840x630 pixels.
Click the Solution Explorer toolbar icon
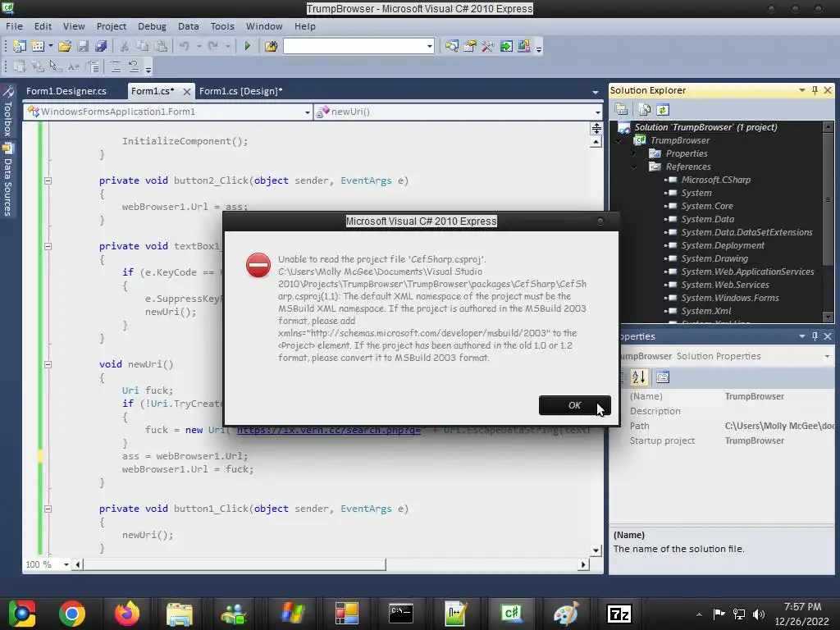pos(452,46)
